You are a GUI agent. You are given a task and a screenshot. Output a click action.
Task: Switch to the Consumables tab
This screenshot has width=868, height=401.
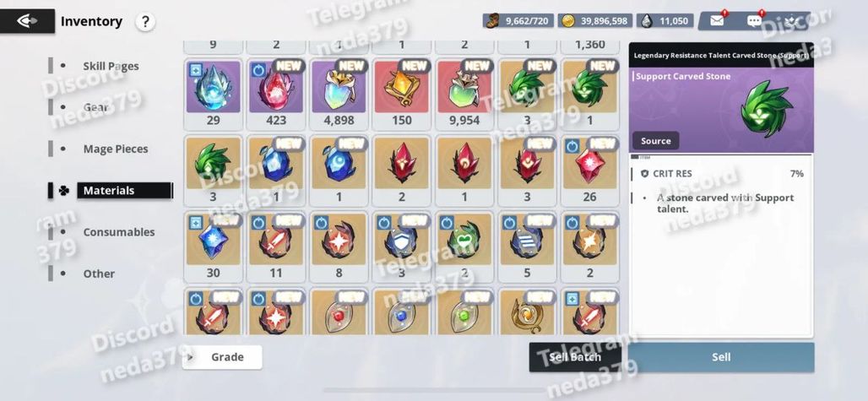118,232
